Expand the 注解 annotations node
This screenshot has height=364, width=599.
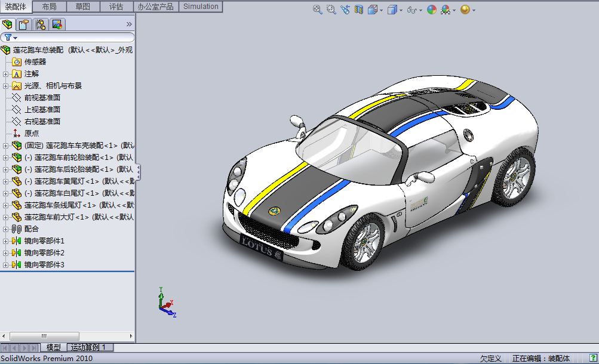5,74
